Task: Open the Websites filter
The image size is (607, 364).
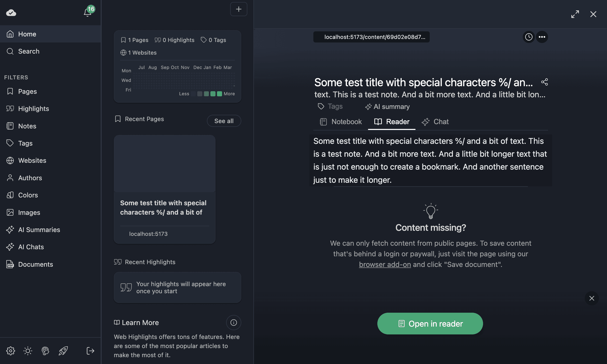Action: (32, 161)
